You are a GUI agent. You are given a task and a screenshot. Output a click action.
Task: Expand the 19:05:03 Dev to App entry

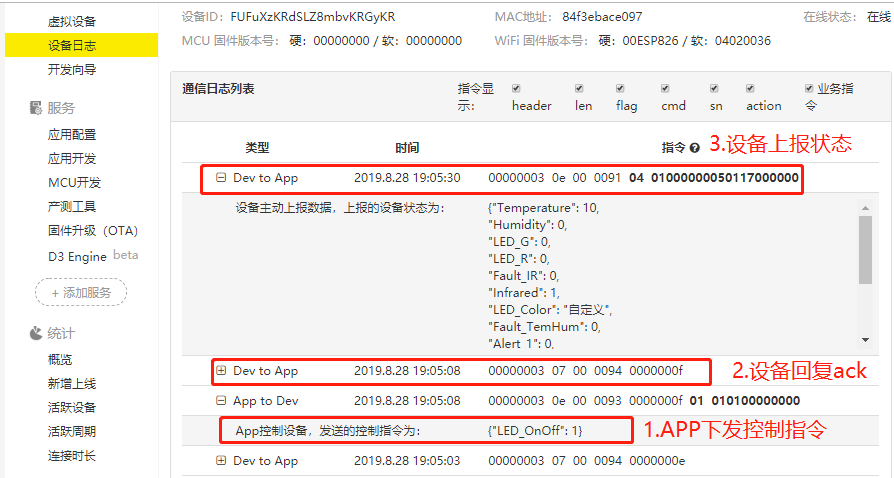click(x=221, y=461)
